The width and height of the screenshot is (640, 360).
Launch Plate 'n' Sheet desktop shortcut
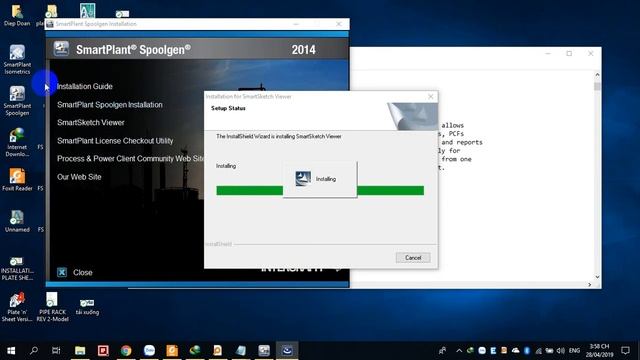pos(17,307)
